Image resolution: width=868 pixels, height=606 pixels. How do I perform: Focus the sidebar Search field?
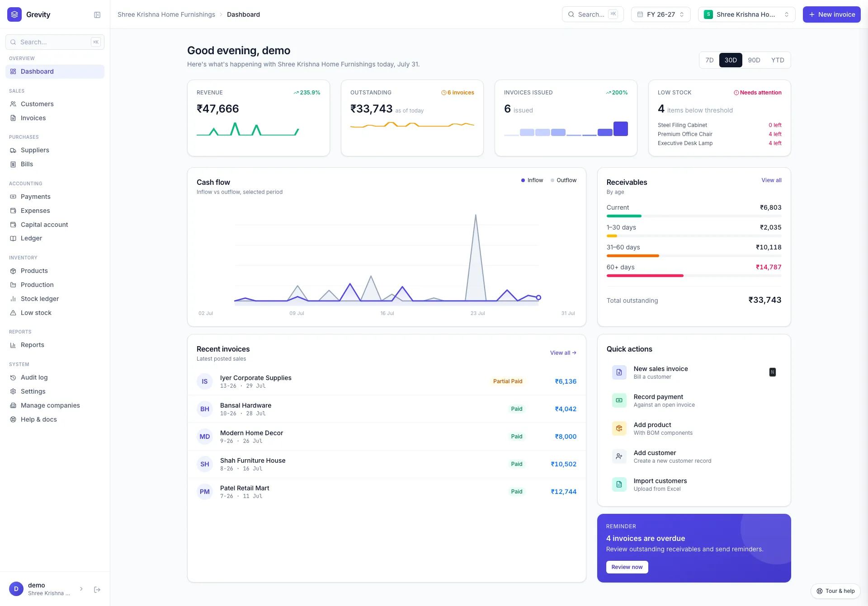(55, 42)
